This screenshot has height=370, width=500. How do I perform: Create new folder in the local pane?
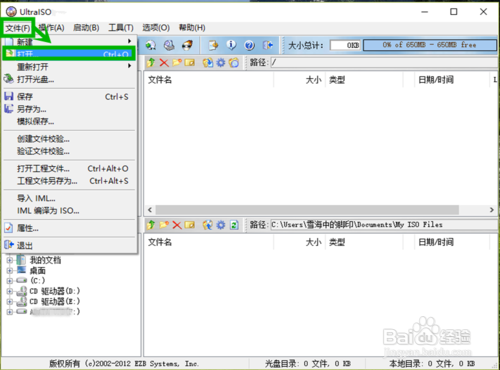click(164, 225)
